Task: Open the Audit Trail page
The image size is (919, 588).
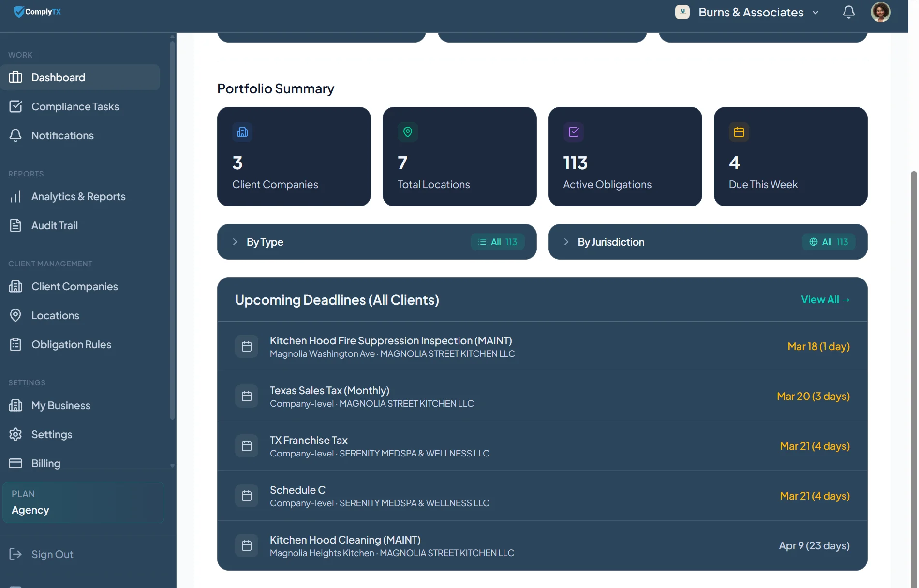Action: [x=54, y=225]
